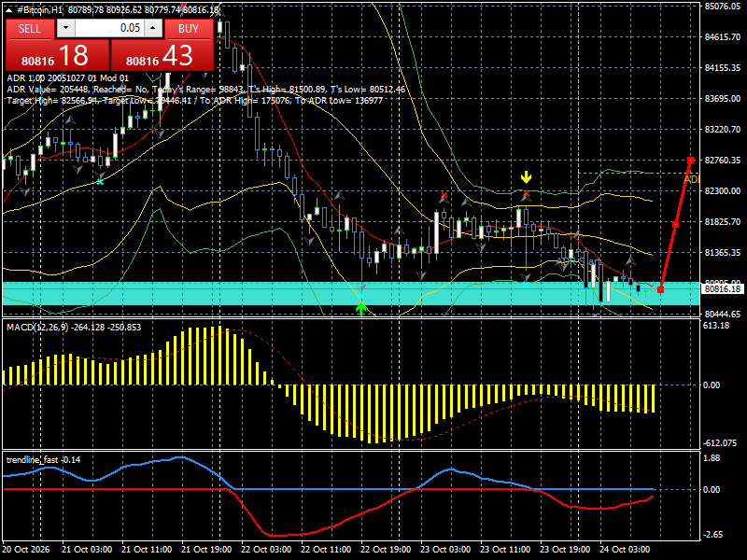
Task: Click the '23 Oct 03:00' time axis label
Action: coord(446,549)
